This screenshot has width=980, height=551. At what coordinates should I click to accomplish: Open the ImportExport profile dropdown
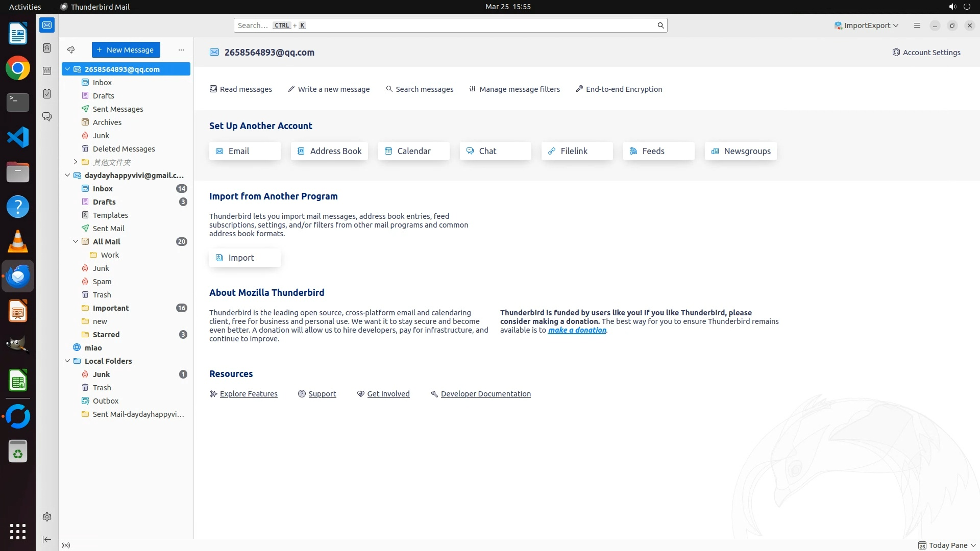pos(867,26)
